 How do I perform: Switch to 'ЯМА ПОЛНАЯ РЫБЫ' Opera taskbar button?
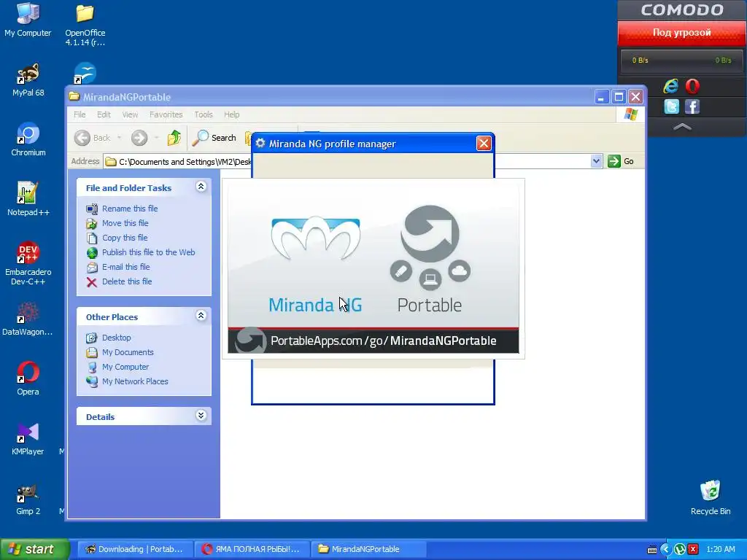tap(252, 549)
